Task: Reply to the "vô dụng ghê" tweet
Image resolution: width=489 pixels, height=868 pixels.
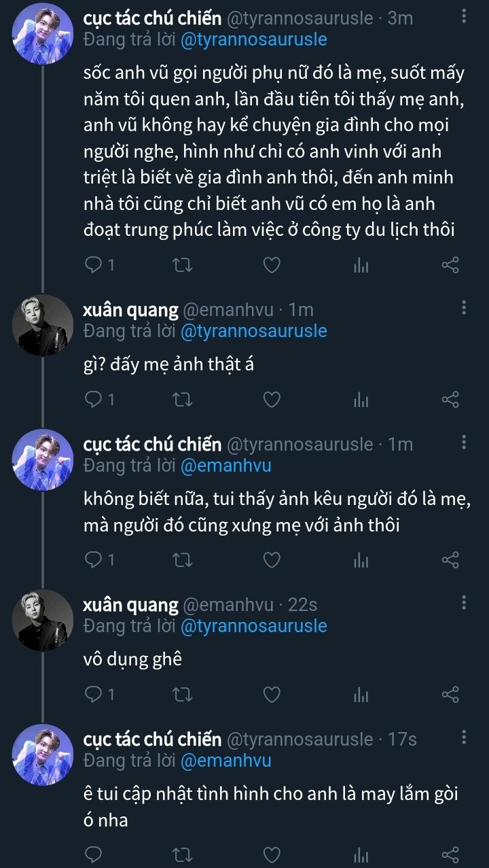Action: point(93,695)
